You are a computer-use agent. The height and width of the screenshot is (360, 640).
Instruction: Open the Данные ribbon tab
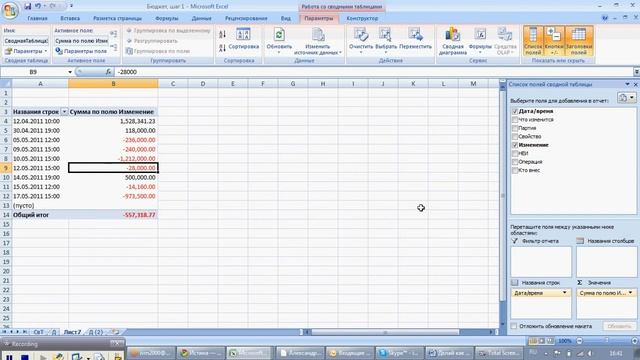tap(202, 18)
